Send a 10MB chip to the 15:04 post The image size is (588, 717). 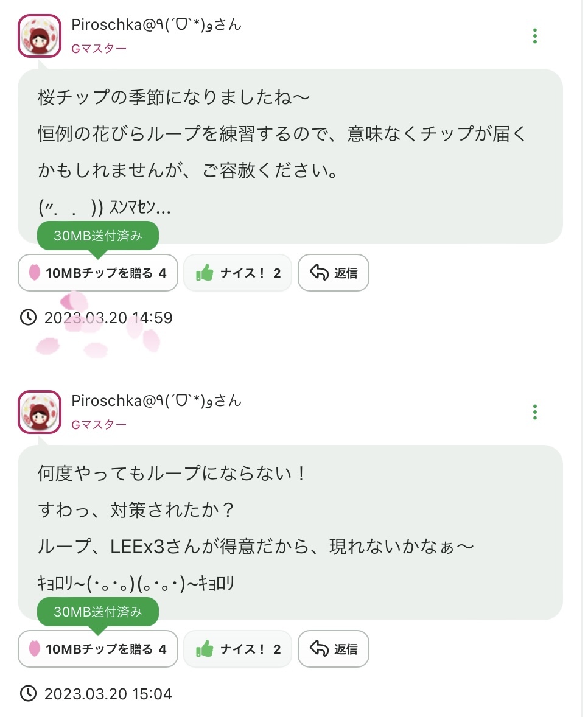click(98, 649)
